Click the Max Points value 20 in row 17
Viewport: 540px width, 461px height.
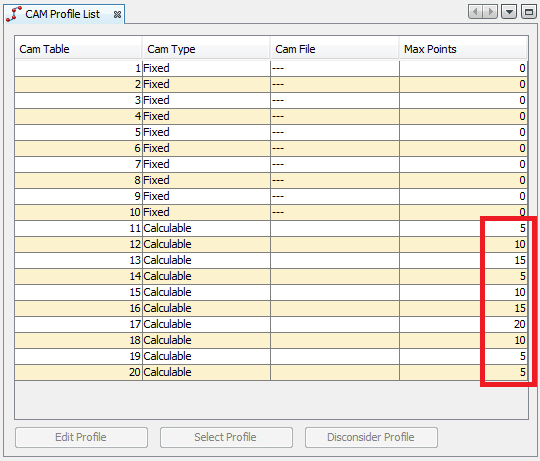click(x=464, y=324)
